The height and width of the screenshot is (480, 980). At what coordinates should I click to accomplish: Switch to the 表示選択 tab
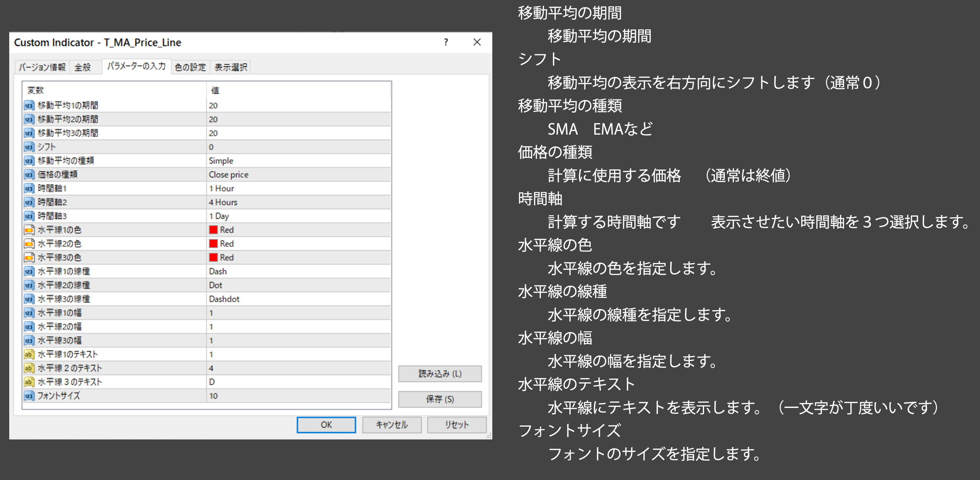pos(231,67)
